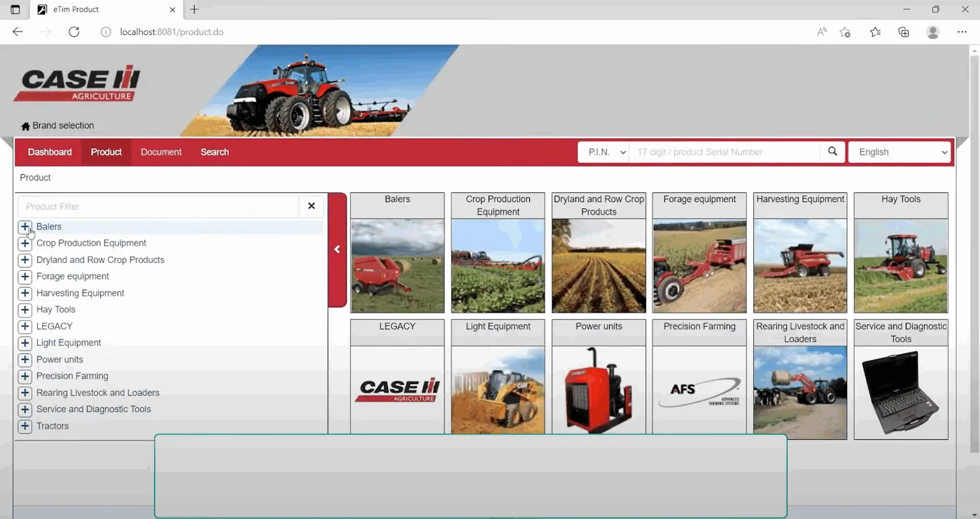This screenshot has width=980, height=519.
Task: Expand Rearing Livestock and Loaders node
Action: [x=25, y=393]
